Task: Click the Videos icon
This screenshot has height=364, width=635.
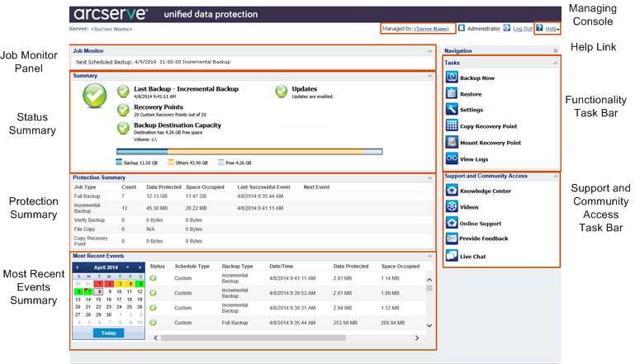Action: (x=452, y=207)
